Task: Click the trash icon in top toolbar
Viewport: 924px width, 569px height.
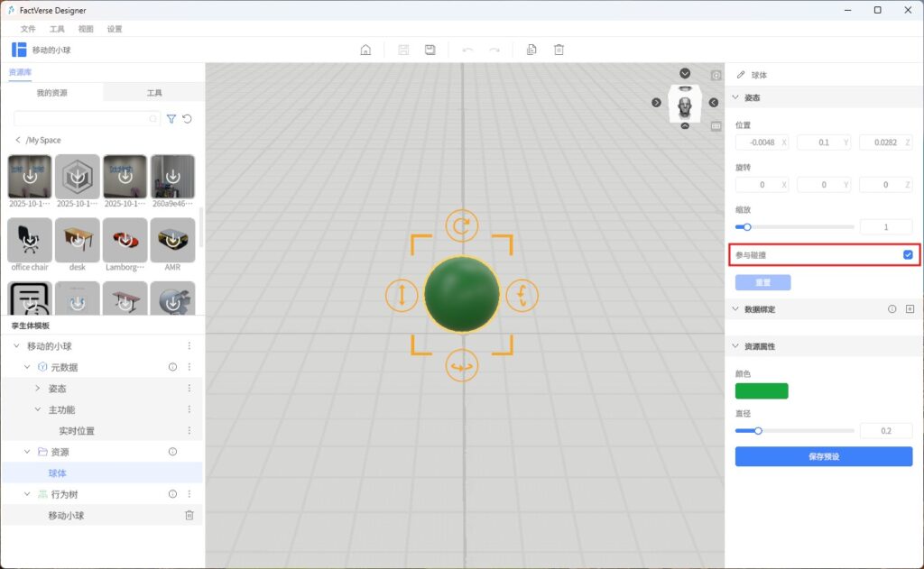Action: (559, 50)
